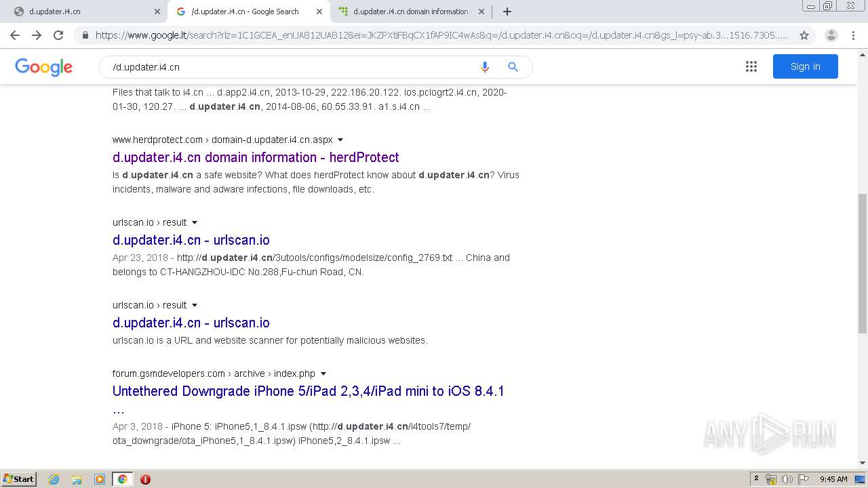Open a new browser tab
The height and width of the screenshot is (488, 868).
click(507, 12)
